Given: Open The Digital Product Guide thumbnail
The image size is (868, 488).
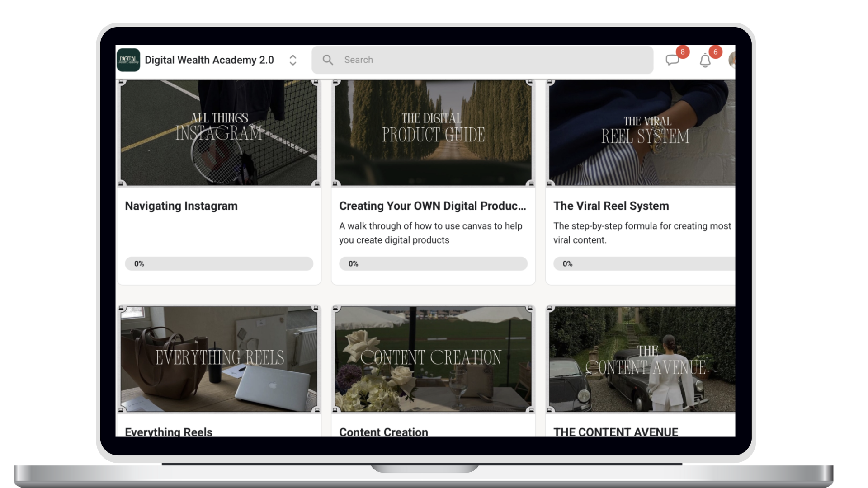Looking at the screenshot, I should (433, 133).
